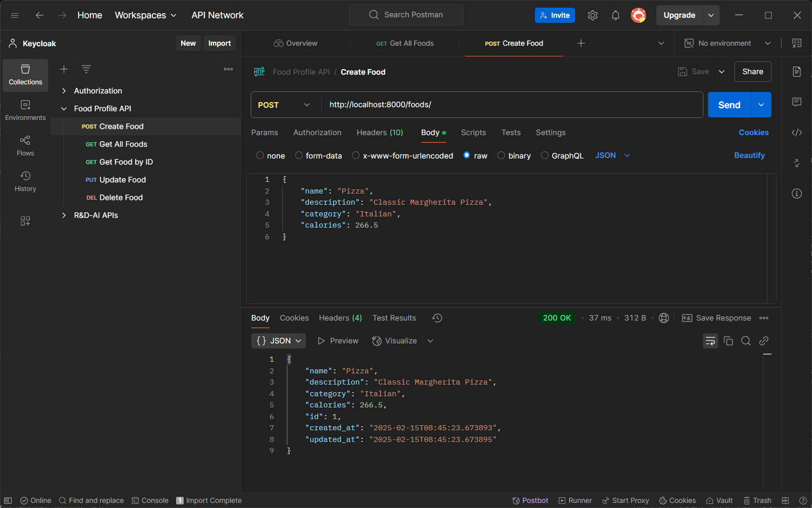Viewport: 812px width, 508px height.
Task: Go back with the left arrow
Action: tap(40, 15)
